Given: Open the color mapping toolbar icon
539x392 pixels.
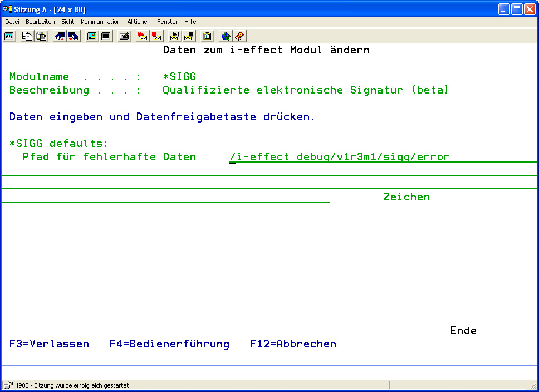Looking at the screenshot, I should coord(106,36).
